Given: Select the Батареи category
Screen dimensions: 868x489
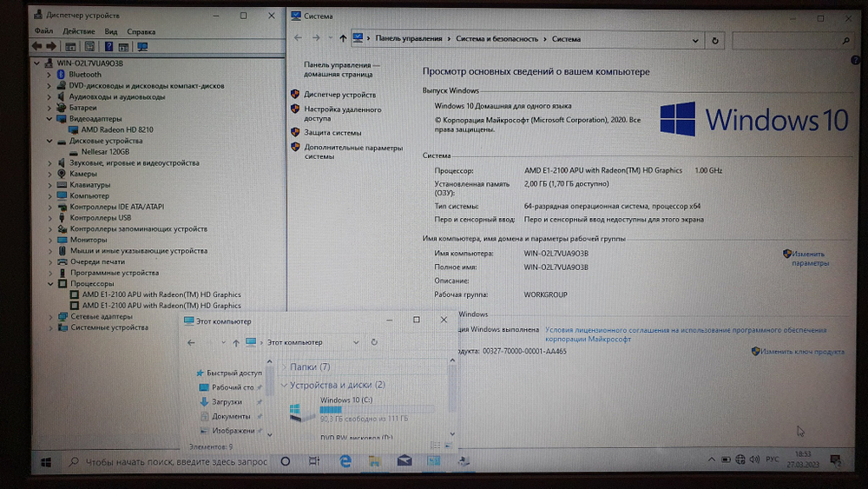Looking at the screenshot, I should point(82,108).
